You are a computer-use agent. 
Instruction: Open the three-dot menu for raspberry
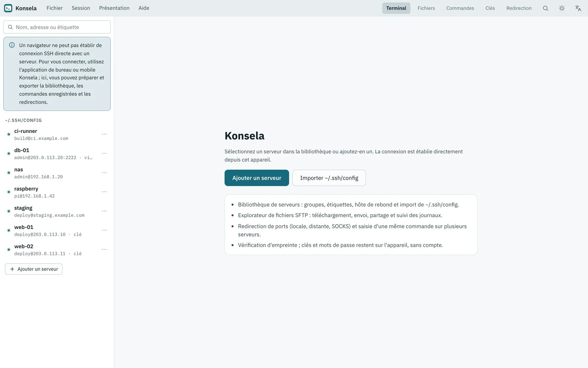[x=104, y=192]
